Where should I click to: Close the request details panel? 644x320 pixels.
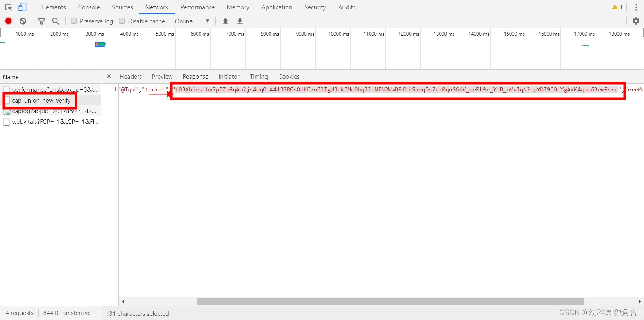click(109, 76)
